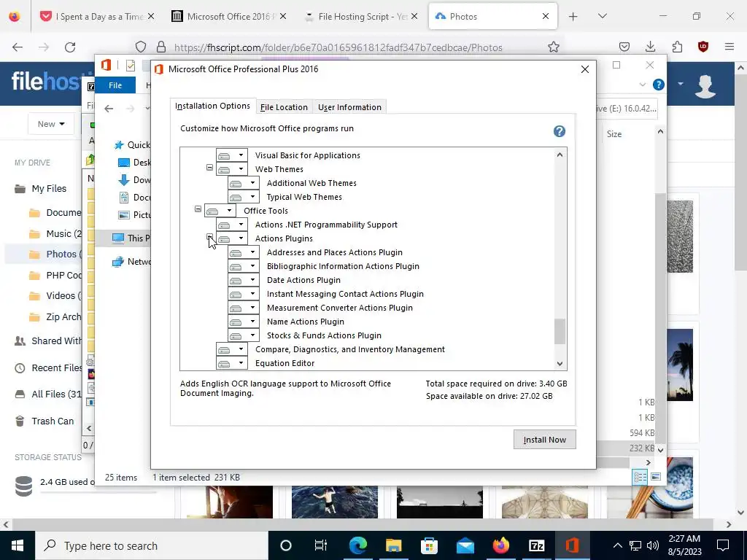
Task: Collapse the Office Tools tree node
Action: point(198,209)
